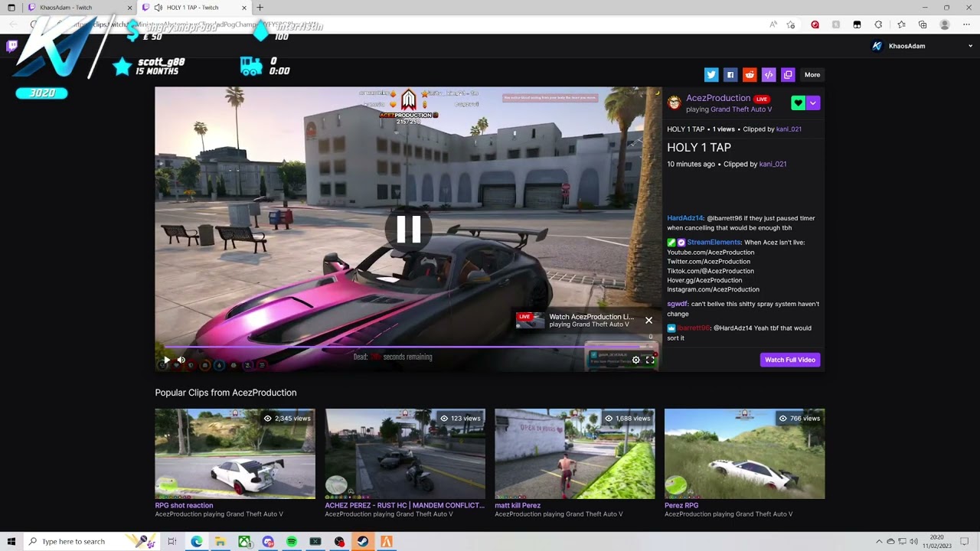
Task: Open the ACHEZ PEREZ RUST HC clip thumbnail
Action: (x=405, y=454)
